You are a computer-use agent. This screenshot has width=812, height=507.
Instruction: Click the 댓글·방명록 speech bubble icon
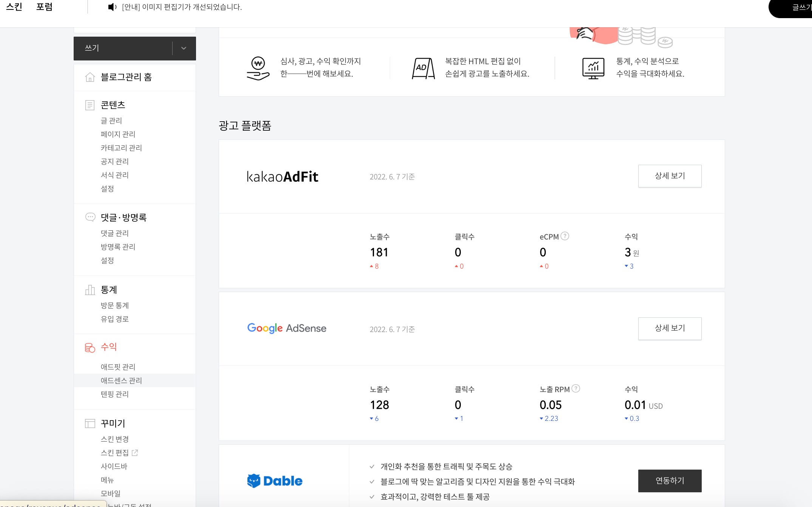coord(90,217)
